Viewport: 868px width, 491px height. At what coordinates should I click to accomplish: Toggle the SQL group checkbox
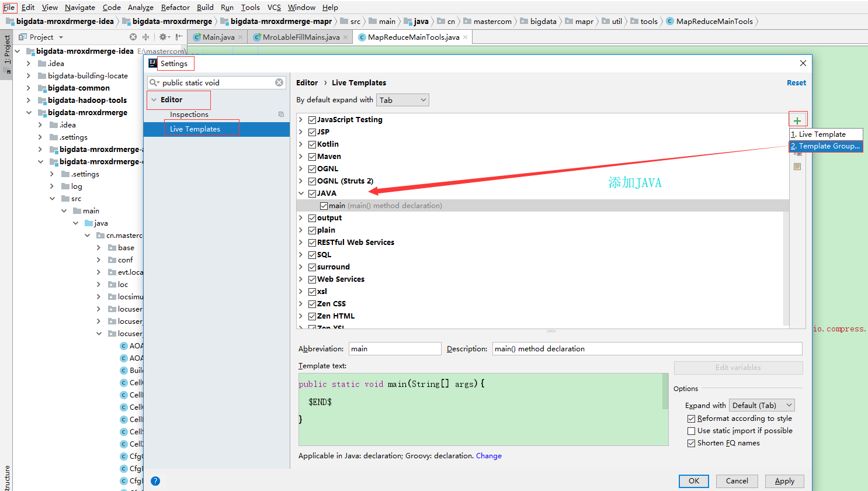(312, 255)
